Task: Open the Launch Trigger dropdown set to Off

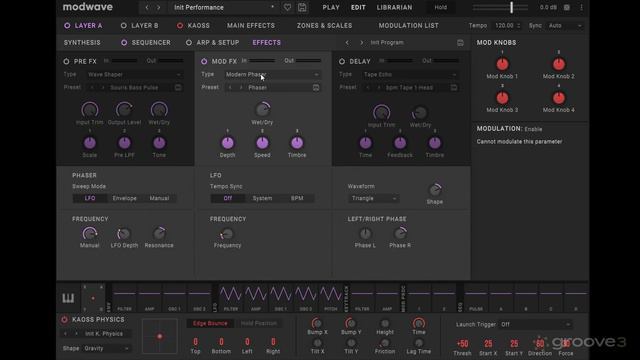Action: coord(536,324)
